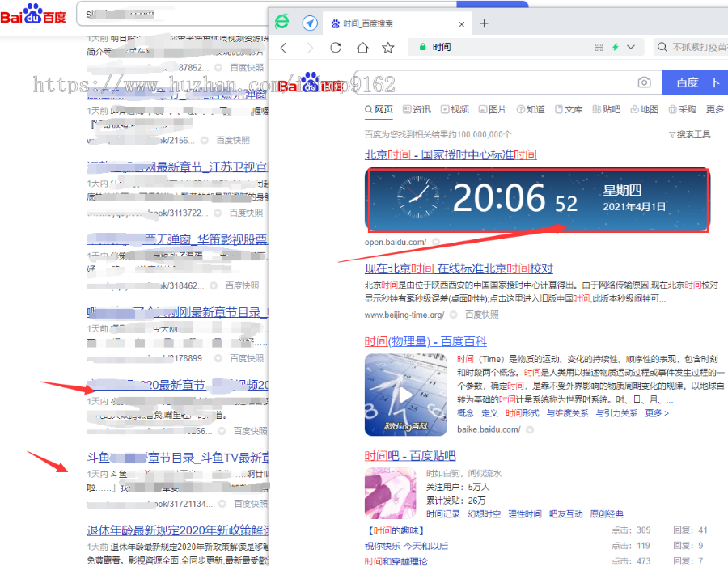
Task: Reload the page with refresh icon
Action: [x=336, y=48]
